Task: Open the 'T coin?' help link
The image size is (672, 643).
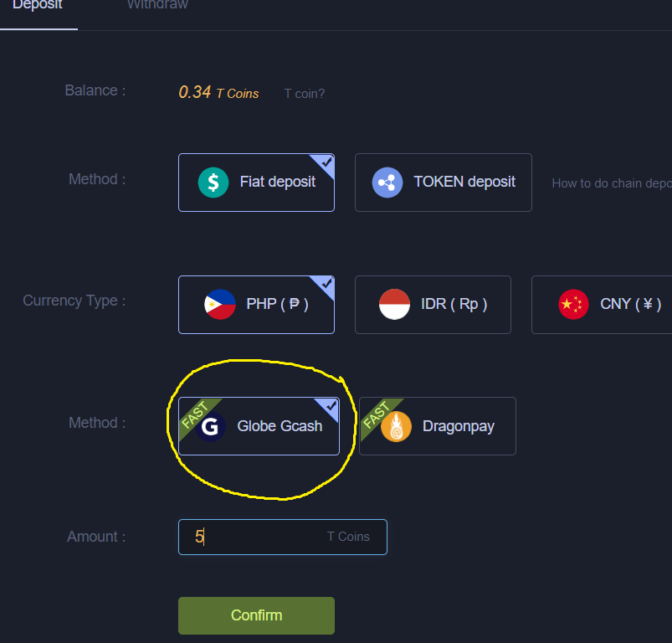Action: (x=305, y=94)
